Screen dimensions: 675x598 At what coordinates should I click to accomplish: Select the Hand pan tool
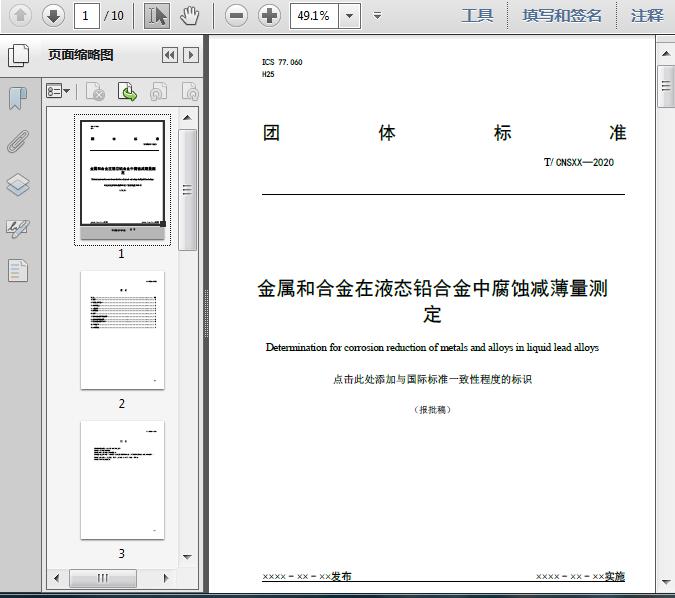pyautogui.click(x=190, y=15)
